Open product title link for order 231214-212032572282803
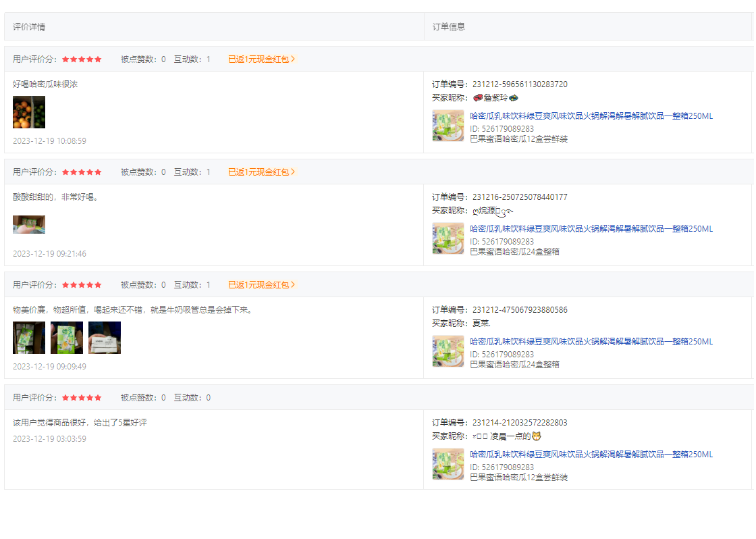 [x=591, y=455]
